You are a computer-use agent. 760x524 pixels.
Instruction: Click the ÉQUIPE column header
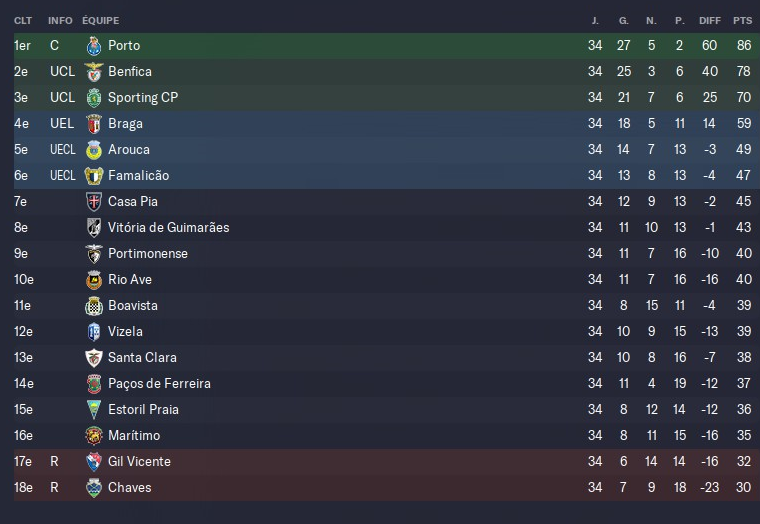pos(99,20)
